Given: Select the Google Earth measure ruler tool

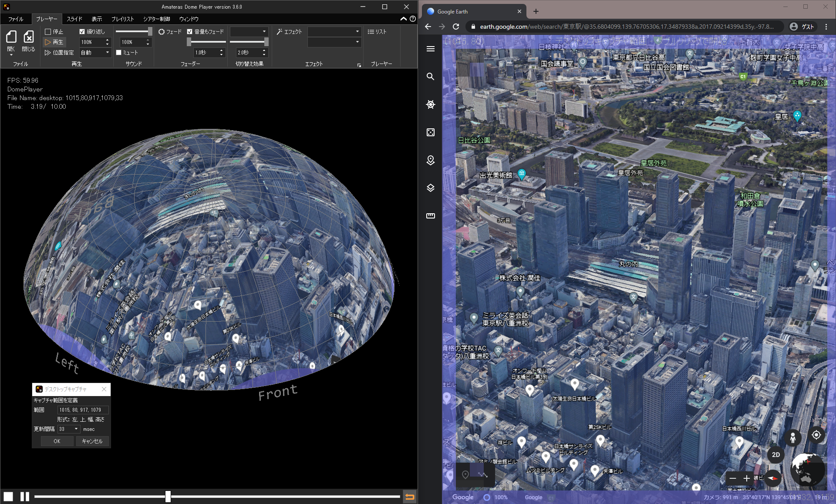Looking at the screenshot, I should 431,216.
